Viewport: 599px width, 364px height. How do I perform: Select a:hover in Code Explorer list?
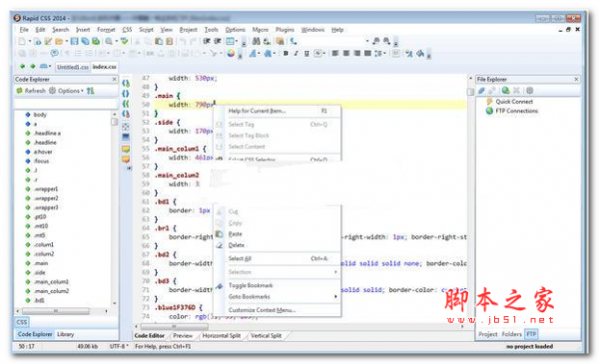[x=43, y=152]
